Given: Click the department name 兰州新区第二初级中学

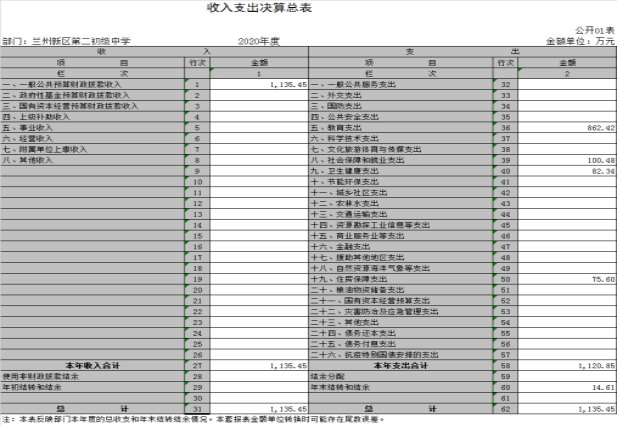Looking at the screenshot, I should pos(82,41).
